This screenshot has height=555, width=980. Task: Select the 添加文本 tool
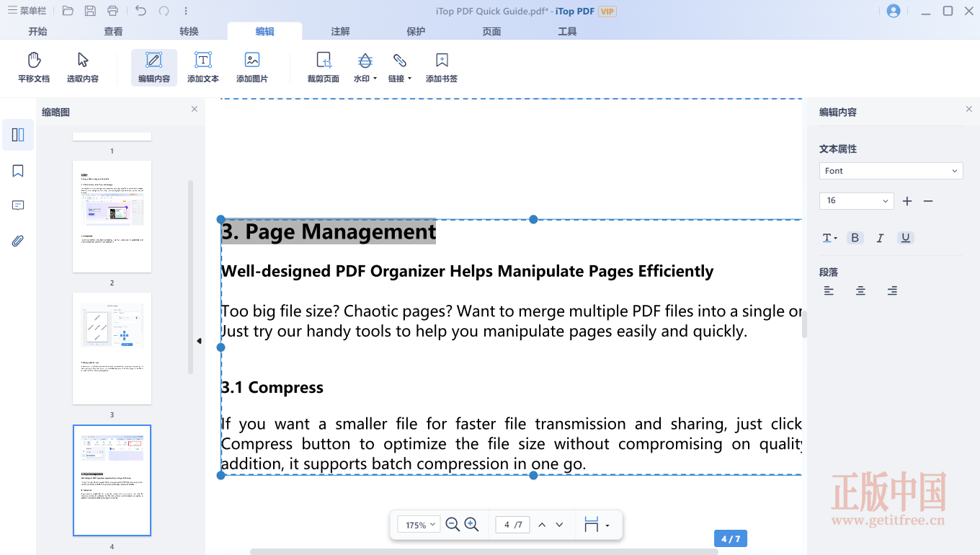pyautogui.click(x=203, y=68)
